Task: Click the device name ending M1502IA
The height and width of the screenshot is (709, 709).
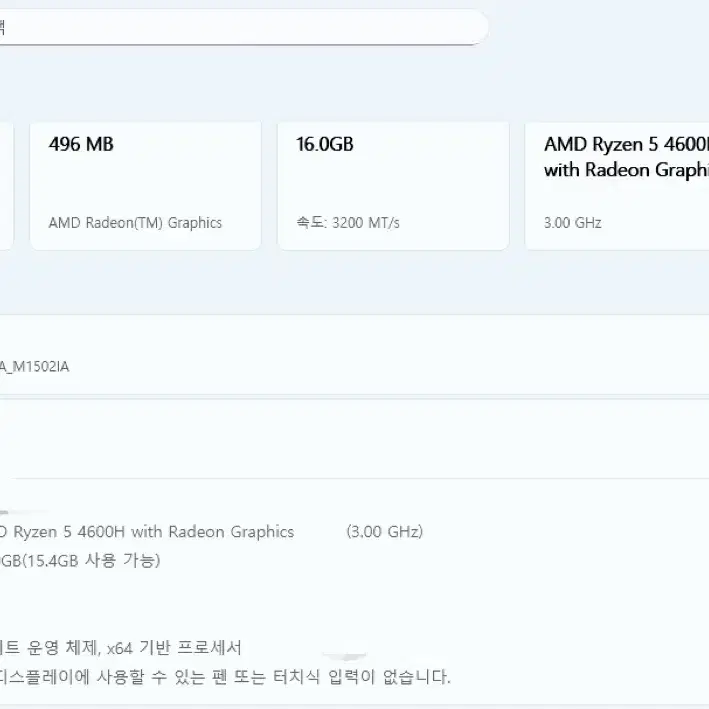Action: [x=34, y=366]
